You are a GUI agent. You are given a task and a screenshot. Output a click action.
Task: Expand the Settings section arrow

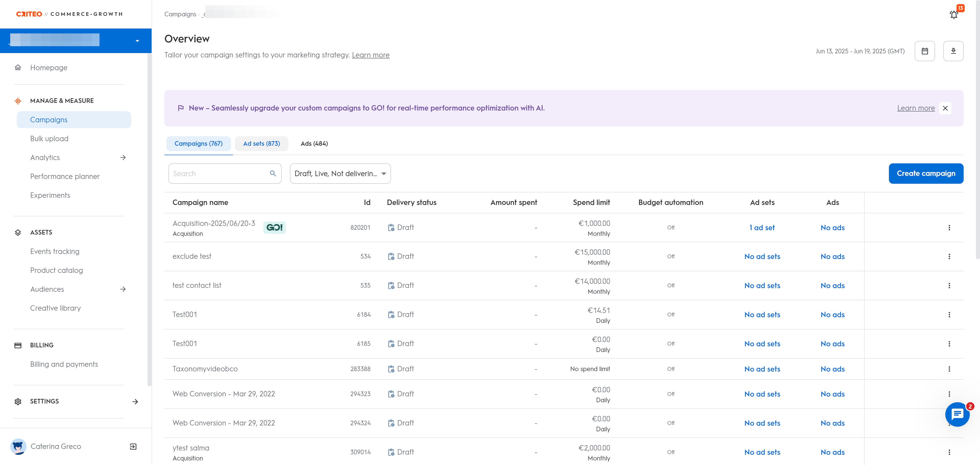pyautogui.click(x=135, y=401)
